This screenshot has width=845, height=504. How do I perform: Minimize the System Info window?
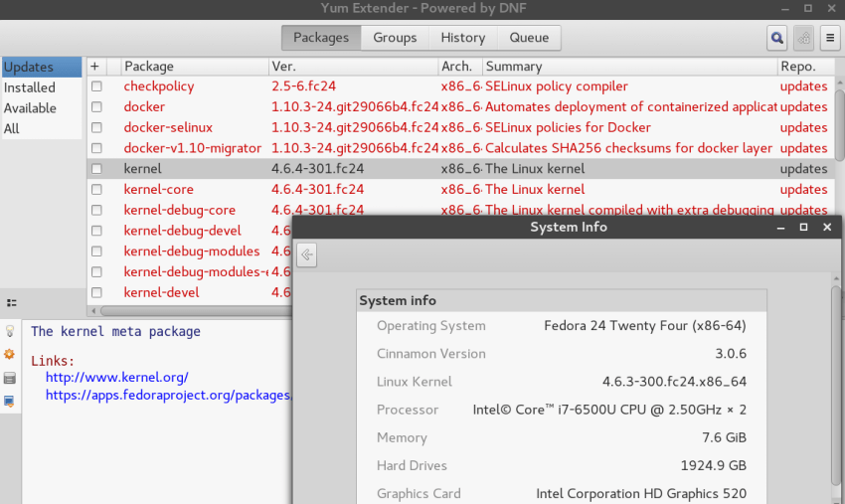780,228
